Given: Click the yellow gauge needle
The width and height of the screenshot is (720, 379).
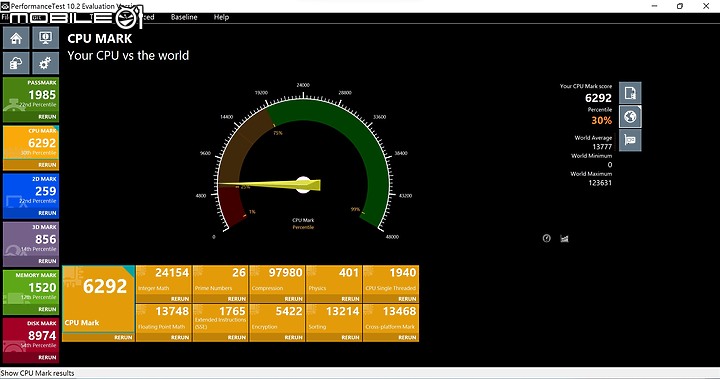Looking at the screenshot, I should coord(269,185).
